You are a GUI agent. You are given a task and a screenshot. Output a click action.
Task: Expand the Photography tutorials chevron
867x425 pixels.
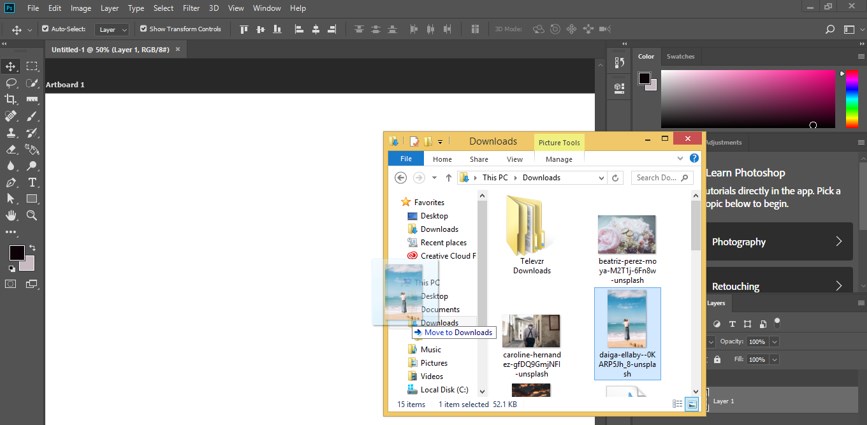point(838,241)
